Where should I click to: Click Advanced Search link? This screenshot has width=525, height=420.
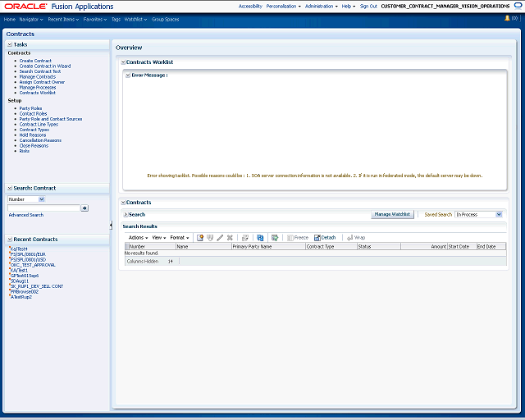pyautogui.click(x=26, y=215)
